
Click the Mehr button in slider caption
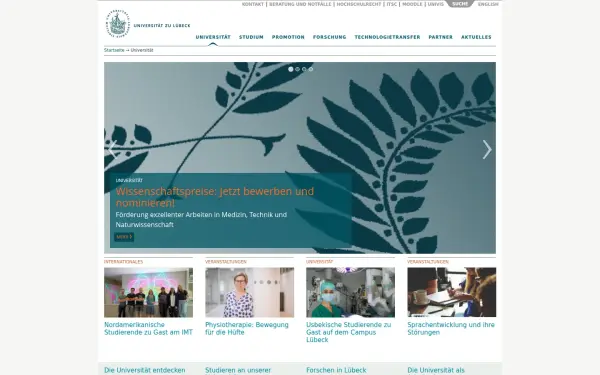coord(124,237)
